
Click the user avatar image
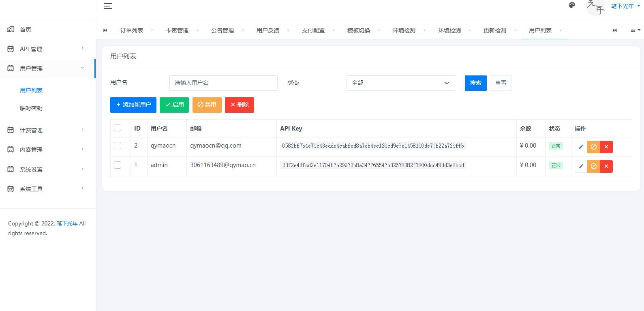pos(596,6)
